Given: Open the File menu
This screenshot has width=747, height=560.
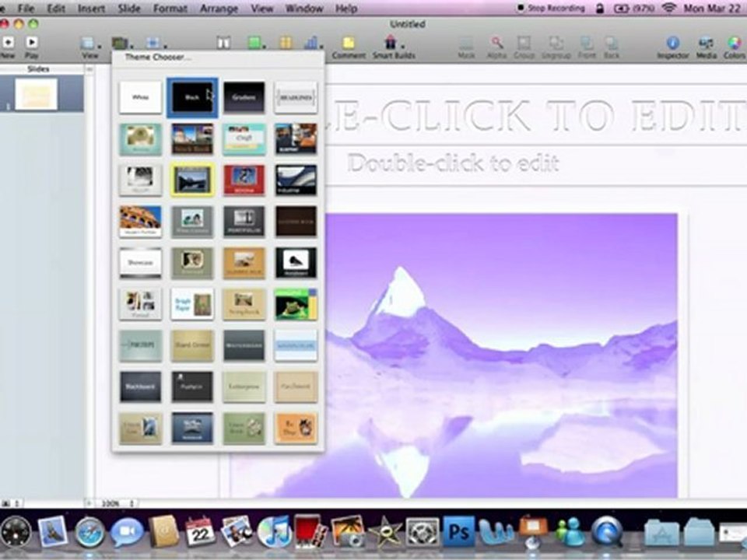Looking at the screenshot, I should [26, 9].
